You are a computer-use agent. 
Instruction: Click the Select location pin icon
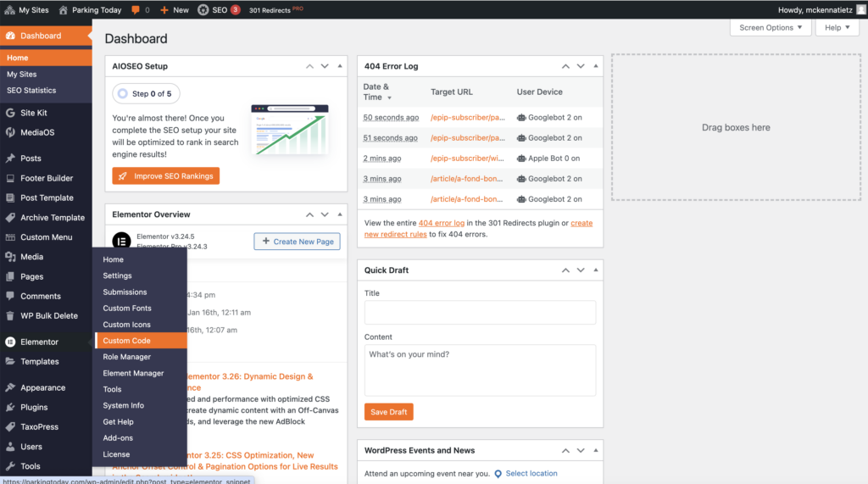(498, 474)
